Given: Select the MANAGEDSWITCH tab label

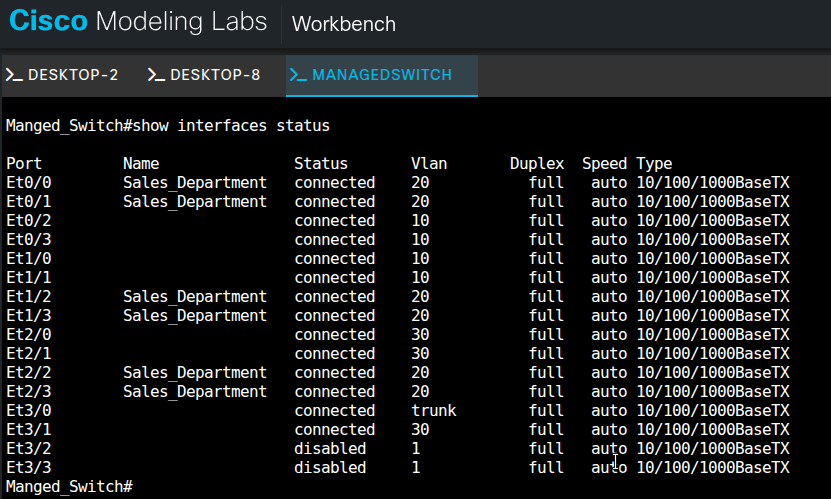Looking at the screenshot, I should pos(382,75).
